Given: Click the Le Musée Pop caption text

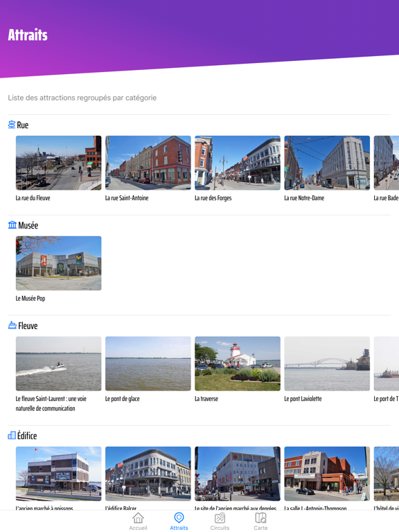Looking at the screenshot, I should point(30,299).
